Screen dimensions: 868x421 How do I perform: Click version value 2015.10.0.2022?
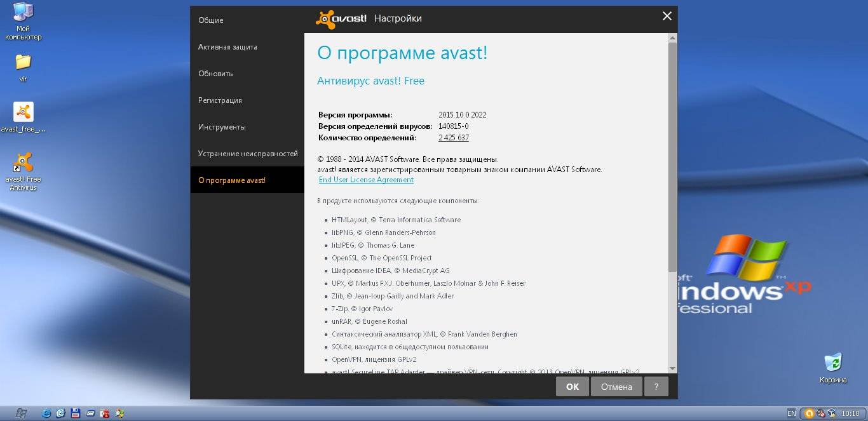[x=463, y=115]
